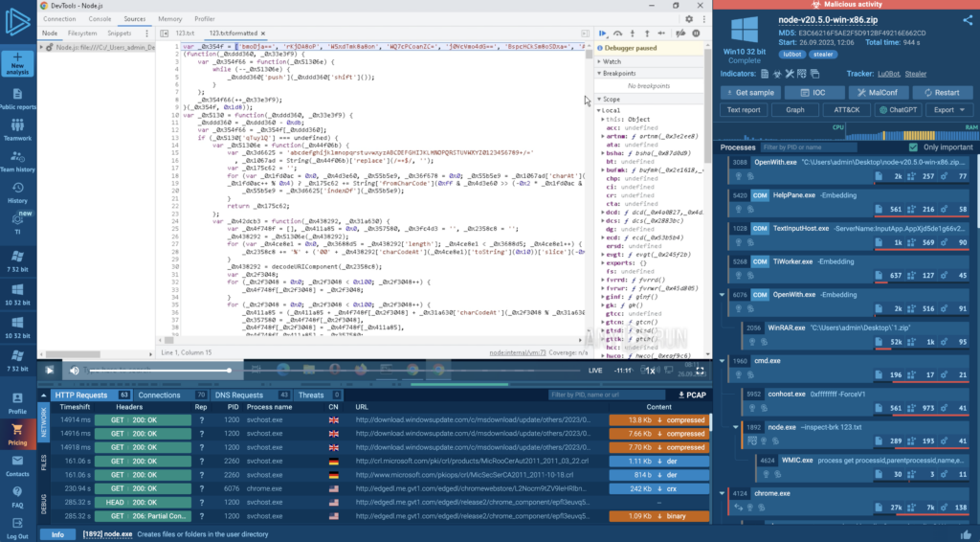Open the History sidebar item
Viewport: 980px width, 542px height.
point(18,192)
